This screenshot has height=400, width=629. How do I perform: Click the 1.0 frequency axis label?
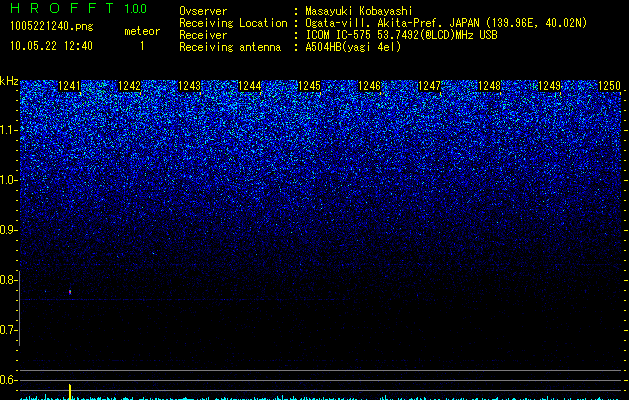pos(8,180)
